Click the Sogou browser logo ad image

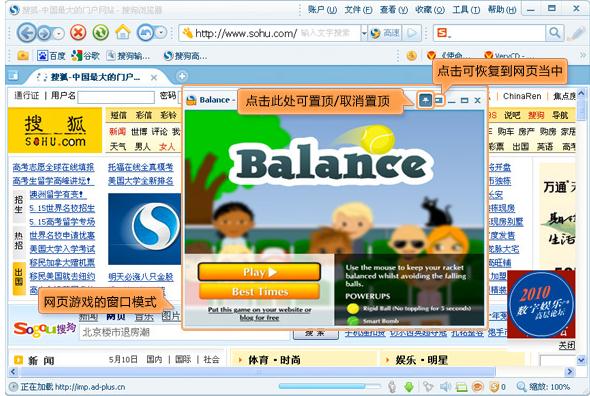click(145, 229)
